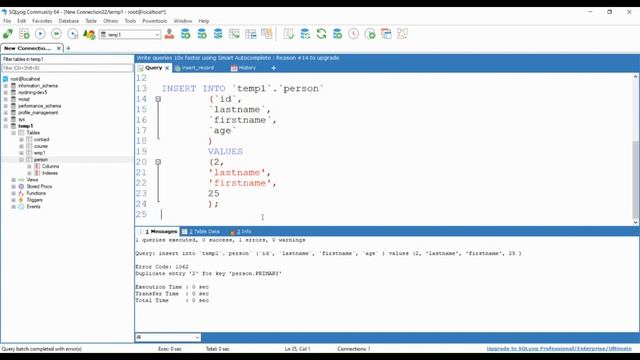Click the clock scheduler icon in toolbar

pyautogui.click(x=353, y=34)
